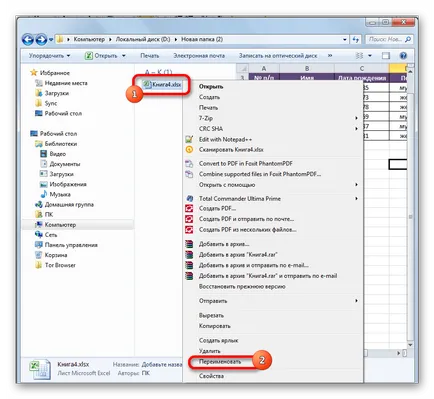Select Панель управления in the navigation tree
Screen dimensions: 434x399
click(x=71, y=245)
